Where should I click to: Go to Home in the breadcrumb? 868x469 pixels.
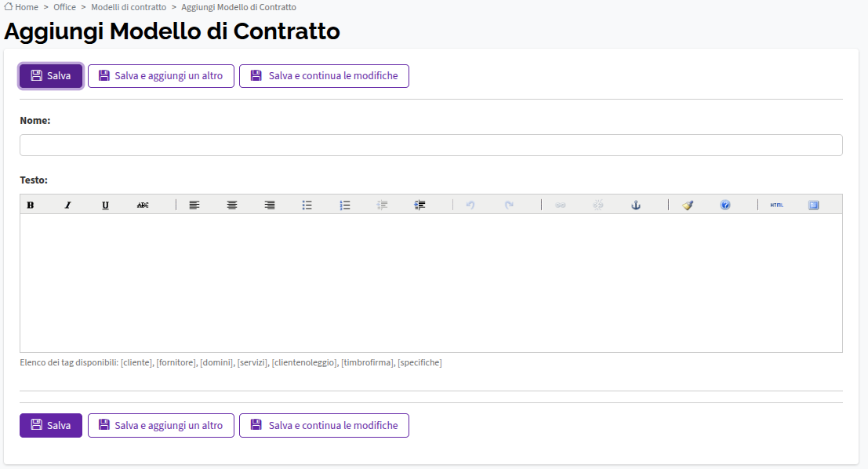coord(22,7)
